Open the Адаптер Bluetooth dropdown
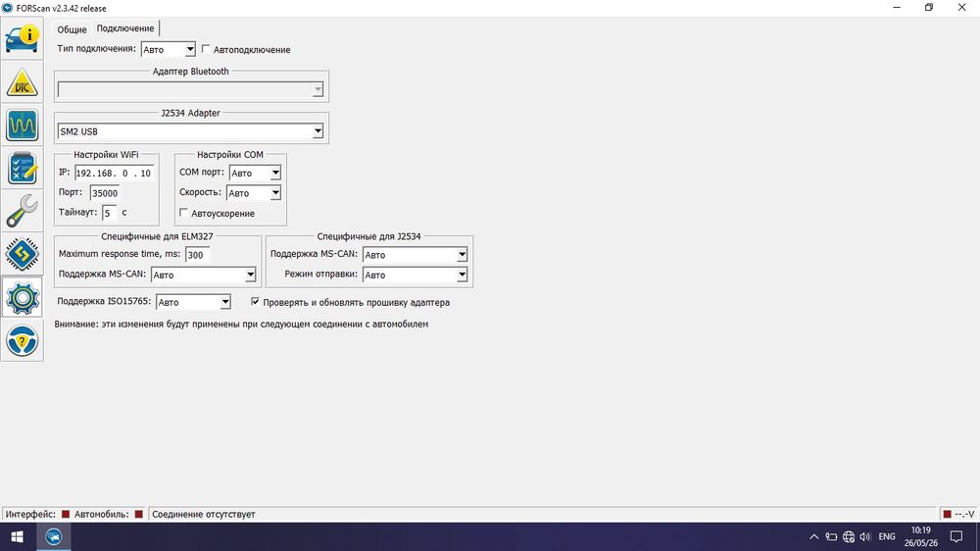The width and height of the screenshot is (980, 551). 190,89
